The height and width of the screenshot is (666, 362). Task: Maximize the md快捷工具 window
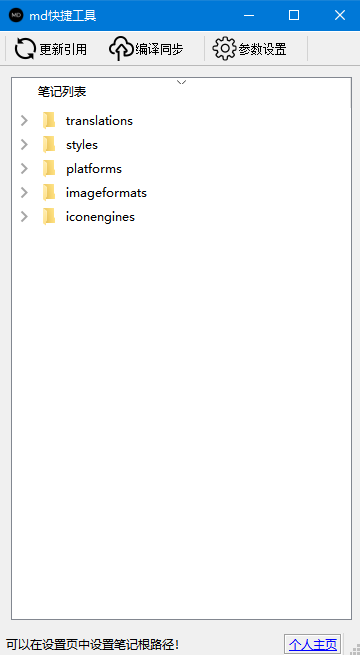[x=294, y=15]
